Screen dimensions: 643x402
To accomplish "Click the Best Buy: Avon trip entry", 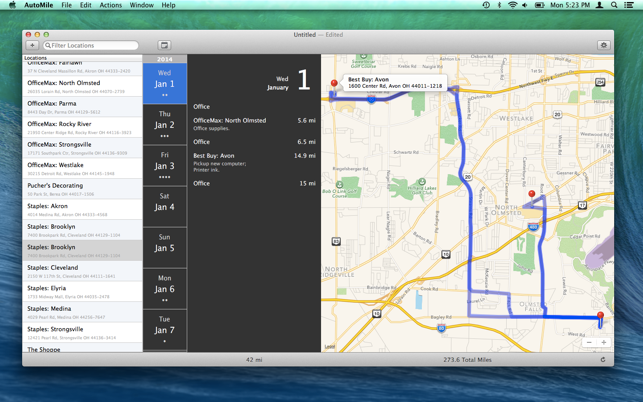I will click(x=254, y=162).
